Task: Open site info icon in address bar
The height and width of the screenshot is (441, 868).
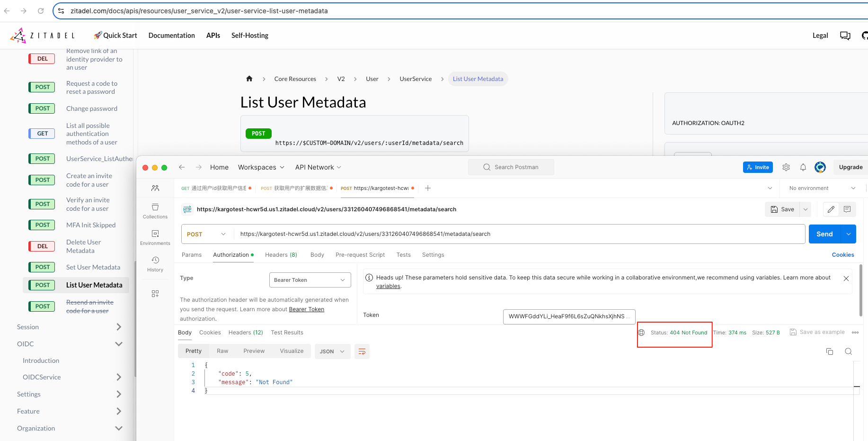Action: [x=61, y=10]
